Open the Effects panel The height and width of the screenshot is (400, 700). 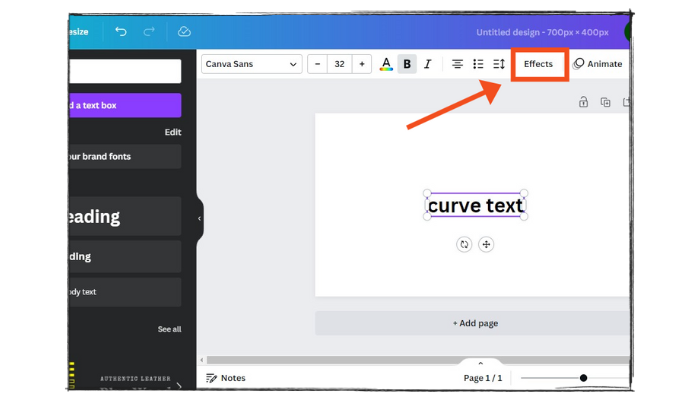point(538,64)
